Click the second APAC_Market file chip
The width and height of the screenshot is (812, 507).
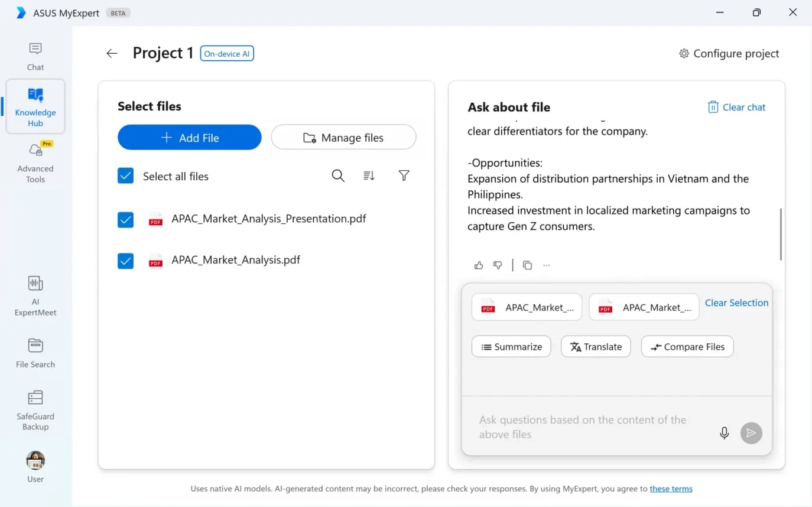point(644,307)
